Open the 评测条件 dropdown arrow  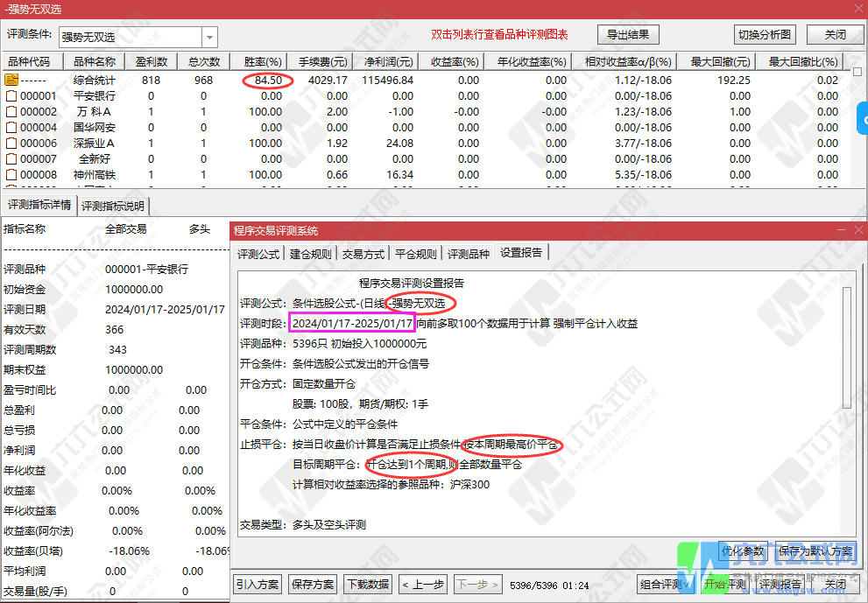pyautogui.click(x=208, y=37)
